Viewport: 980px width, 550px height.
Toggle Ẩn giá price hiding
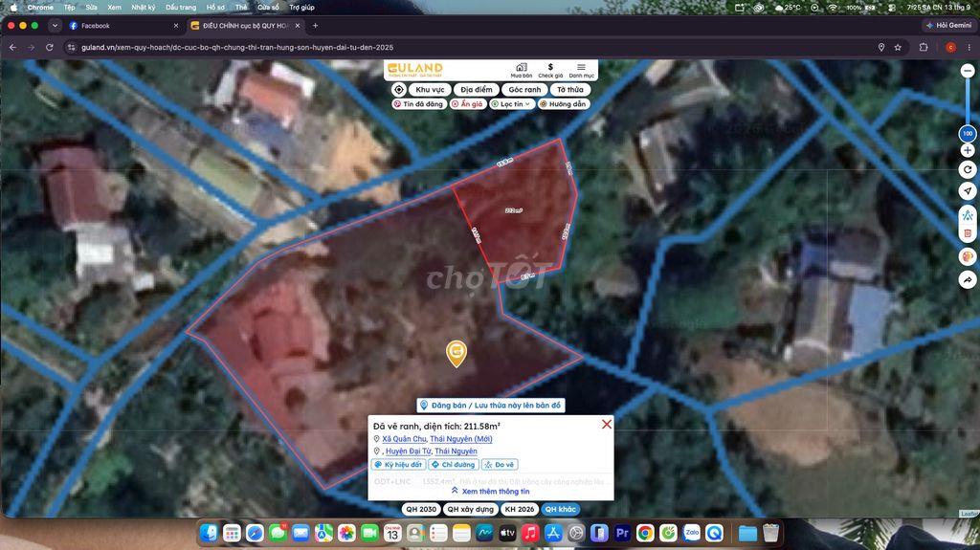(x=467, y=104)
